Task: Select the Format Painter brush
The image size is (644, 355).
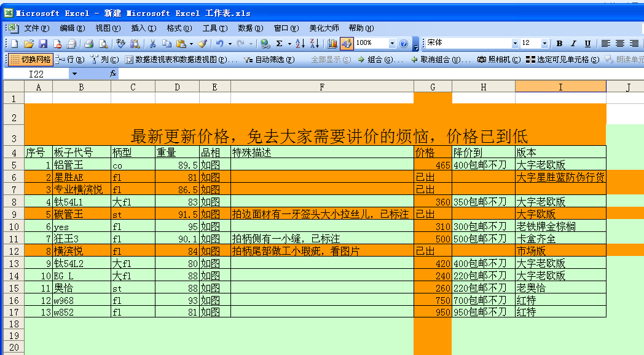Action: [x=203, y=44]
